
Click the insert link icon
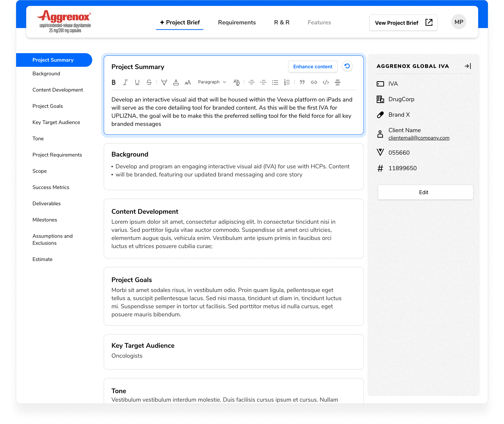314,82
